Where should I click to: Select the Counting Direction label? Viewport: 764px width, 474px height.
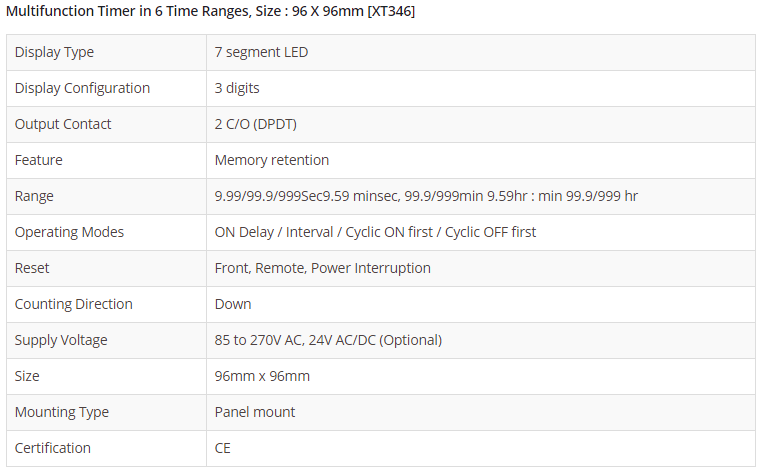click(x=73, y=304)
